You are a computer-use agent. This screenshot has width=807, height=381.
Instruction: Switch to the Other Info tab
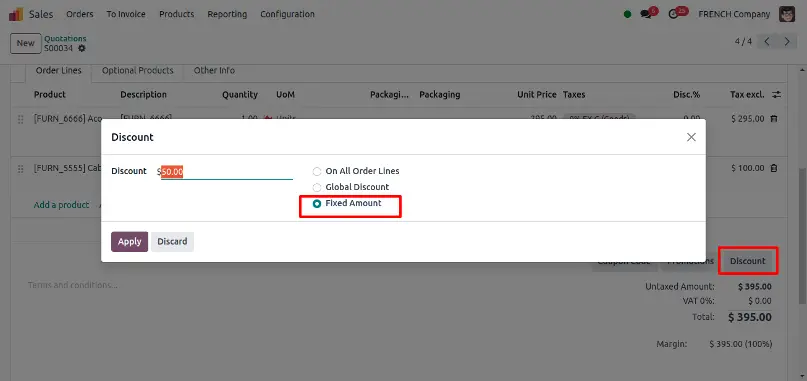pyautogui.click(x=214, y=71)
